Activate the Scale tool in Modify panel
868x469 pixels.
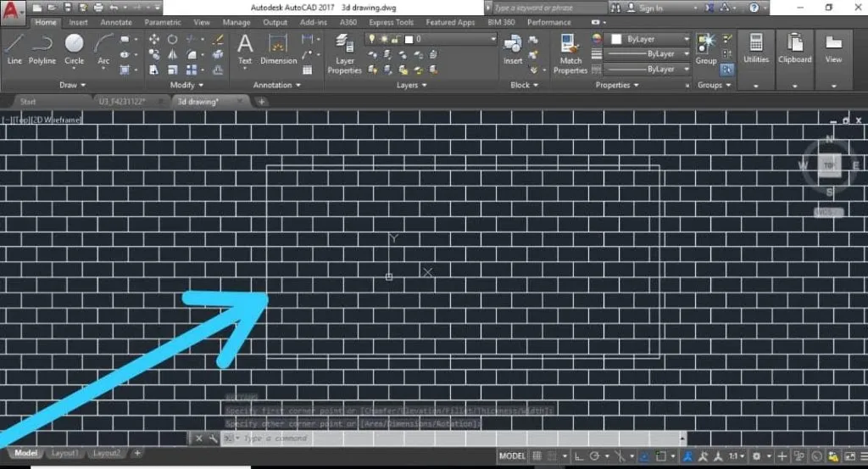pos(173,70)
